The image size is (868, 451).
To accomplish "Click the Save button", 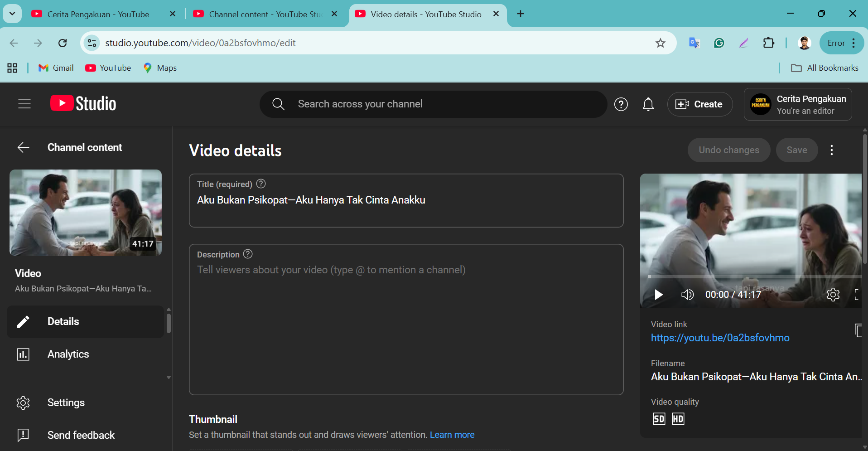I will click(797, 150).
